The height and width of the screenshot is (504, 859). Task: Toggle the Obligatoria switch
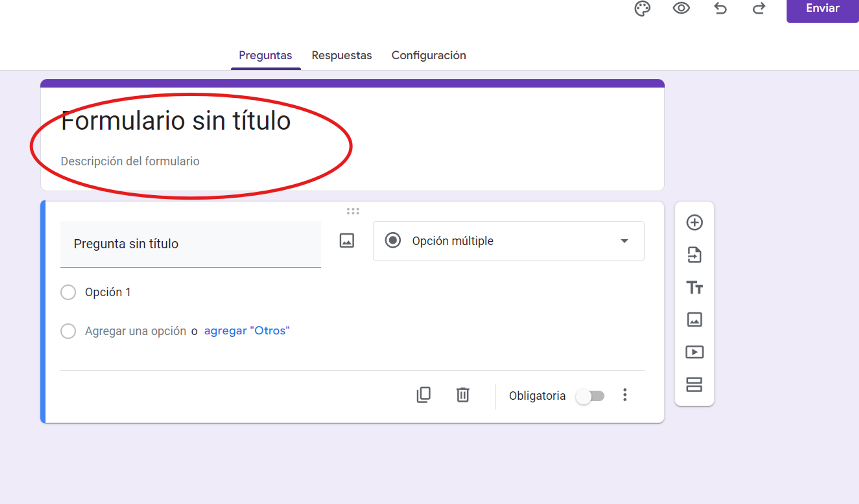(590, 396)
